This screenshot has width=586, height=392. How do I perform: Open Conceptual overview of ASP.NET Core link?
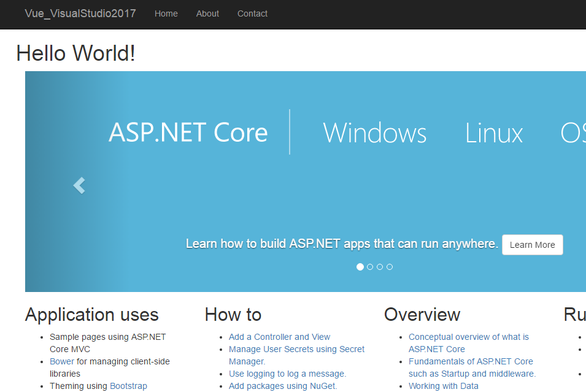[469, 343]
